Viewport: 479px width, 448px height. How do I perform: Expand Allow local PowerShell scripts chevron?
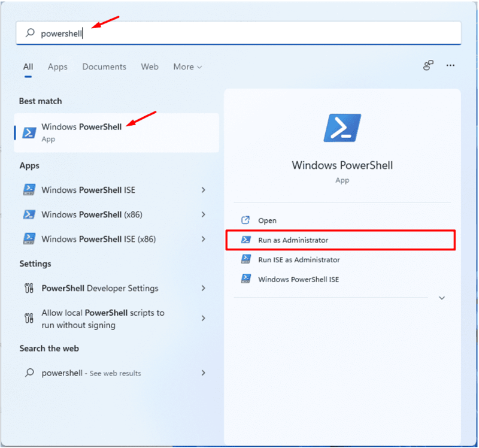point(204,318)
